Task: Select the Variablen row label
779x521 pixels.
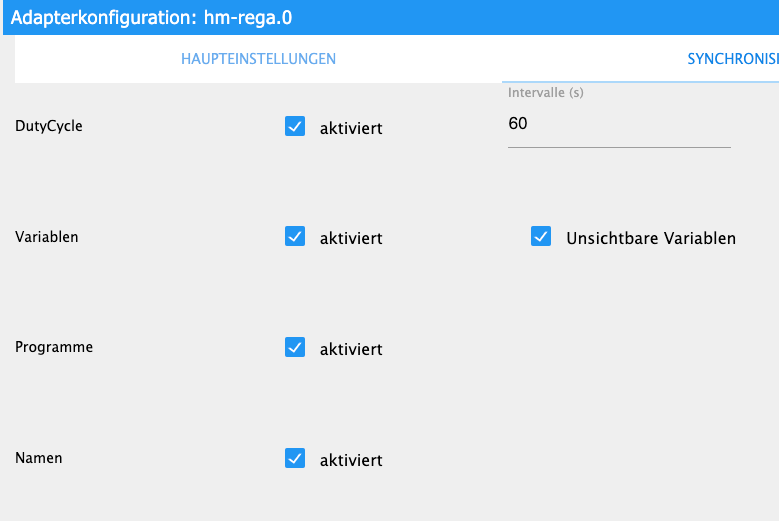Action: click(x=47, y=237)
